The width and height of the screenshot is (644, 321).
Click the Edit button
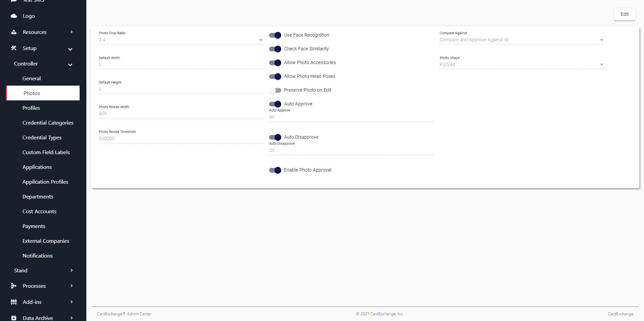[625, 14]
